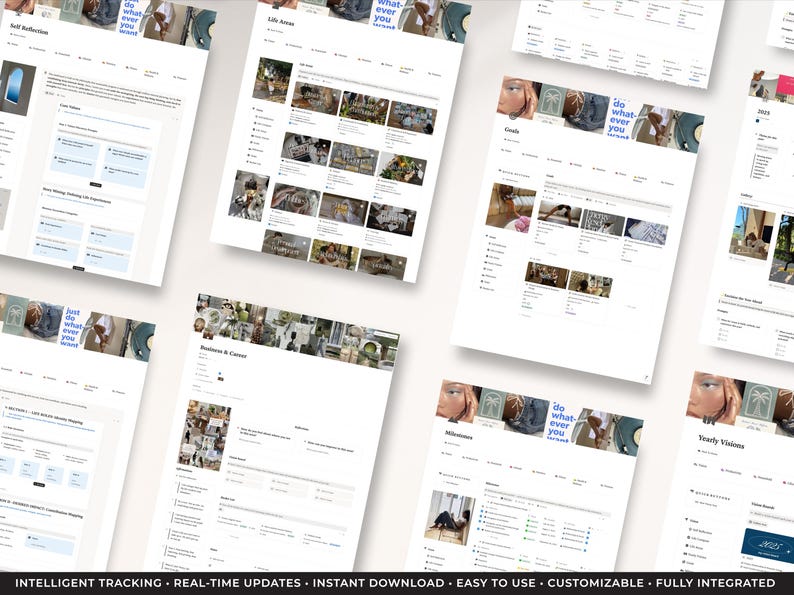
Task: Select the Gallery heading on 2025 page
Action: (746, 195)
